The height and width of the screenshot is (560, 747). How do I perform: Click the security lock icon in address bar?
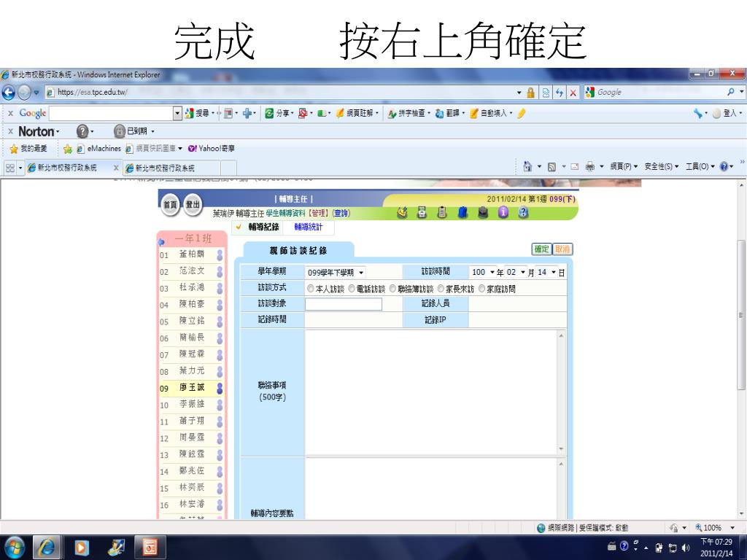click(x=530, y=93)
